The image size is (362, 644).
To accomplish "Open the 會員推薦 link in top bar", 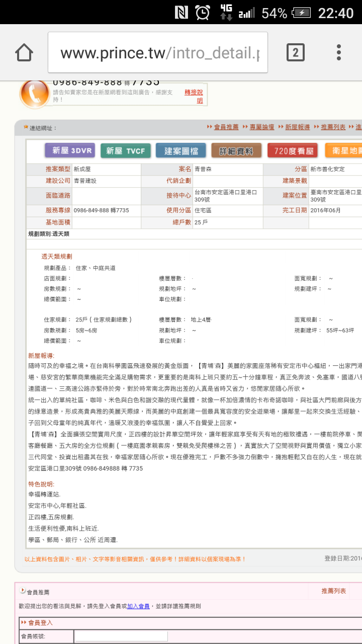I will pos(226,127).
